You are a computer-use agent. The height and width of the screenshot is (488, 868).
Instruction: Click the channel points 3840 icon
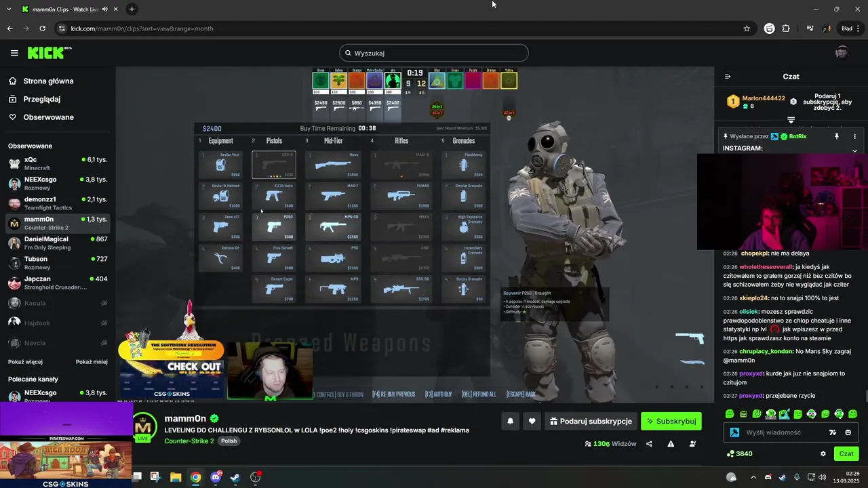pos(730,453)
